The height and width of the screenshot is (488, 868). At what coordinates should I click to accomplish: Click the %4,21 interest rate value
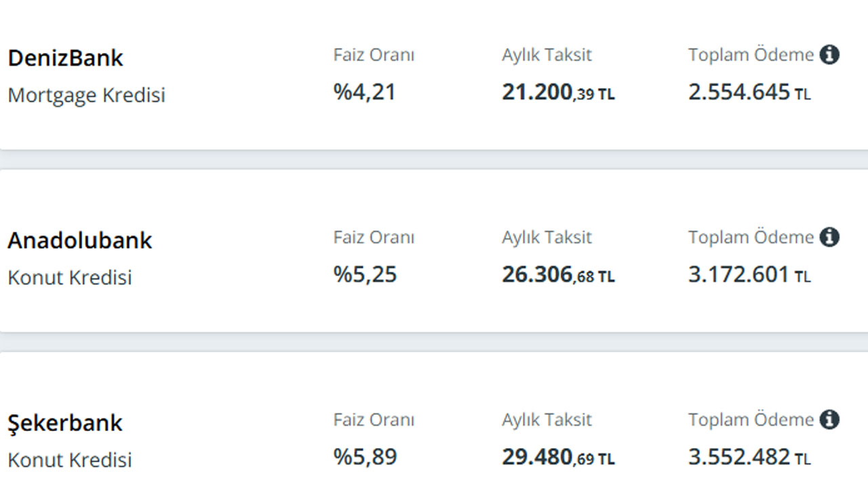pyautogui.click(x=364, y=91)
